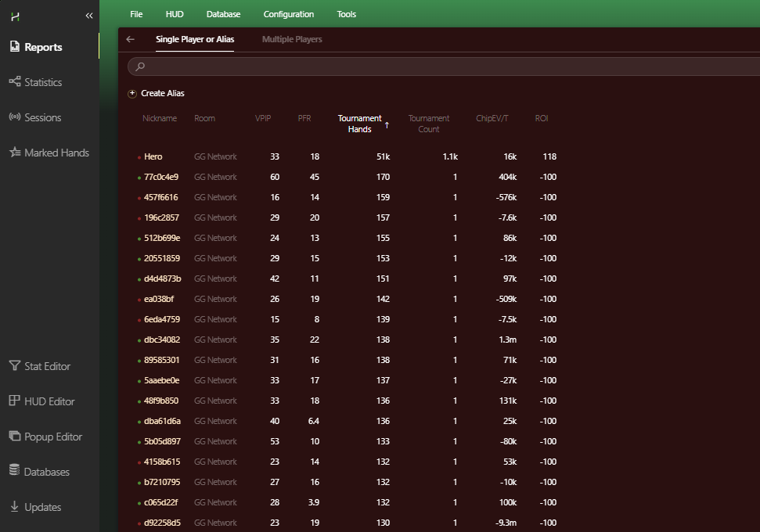This screenshot has height=532, width=760.
Task: Click the plus icon beside Create Alias
Action: (x=132, y=94)
